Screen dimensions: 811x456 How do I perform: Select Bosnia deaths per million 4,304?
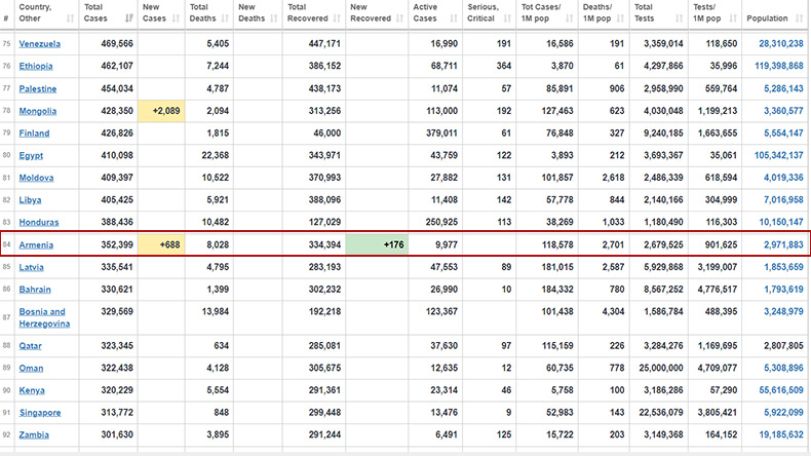[613, 311]
